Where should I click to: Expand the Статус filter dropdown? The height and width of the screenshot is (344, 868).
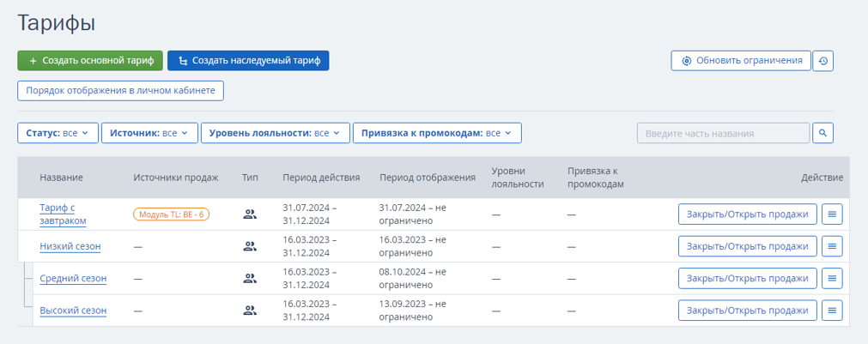click(x=58, y=133)
